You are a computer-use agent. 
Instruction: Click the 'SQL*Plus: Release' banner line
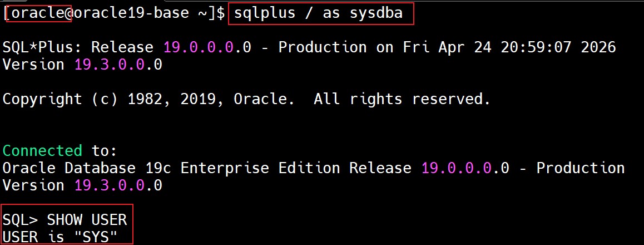(78, 48)
